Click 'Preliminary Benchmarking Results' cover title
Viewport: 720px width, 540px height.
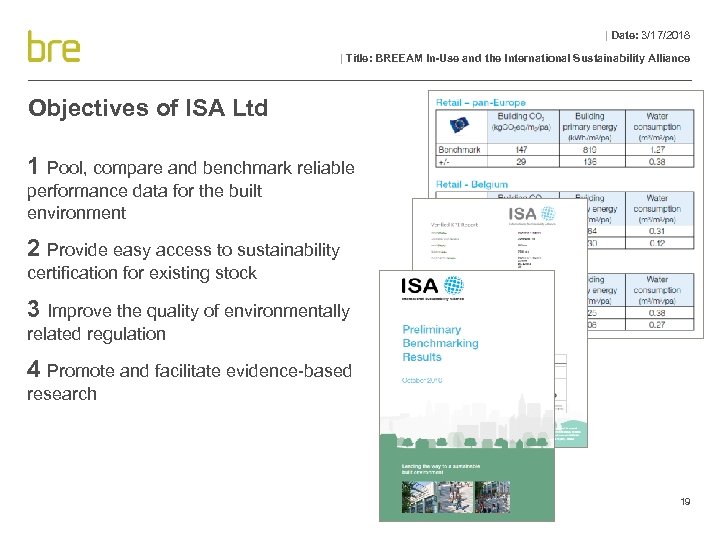(x=440, y=343)
